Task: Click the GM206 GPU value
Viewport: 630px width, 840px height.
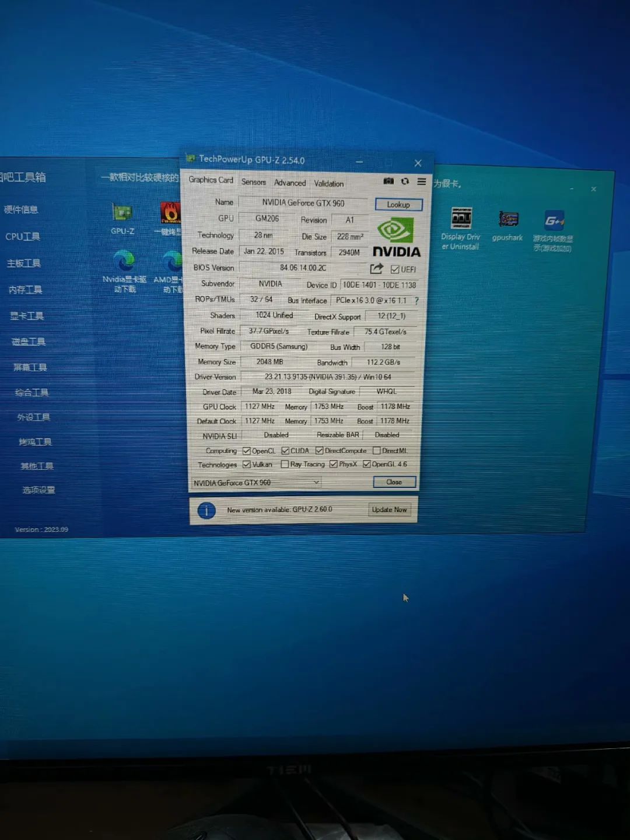Action: [267, 218]
